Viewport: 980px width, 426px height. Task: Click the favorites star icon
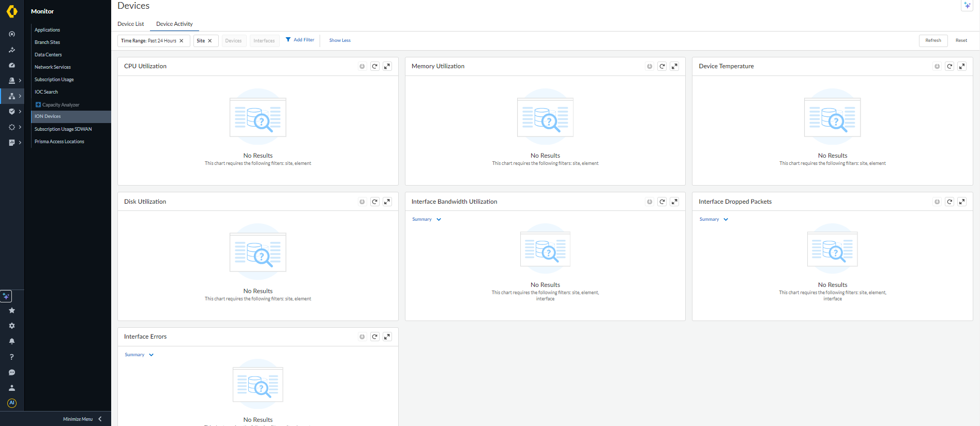point(12,310)
